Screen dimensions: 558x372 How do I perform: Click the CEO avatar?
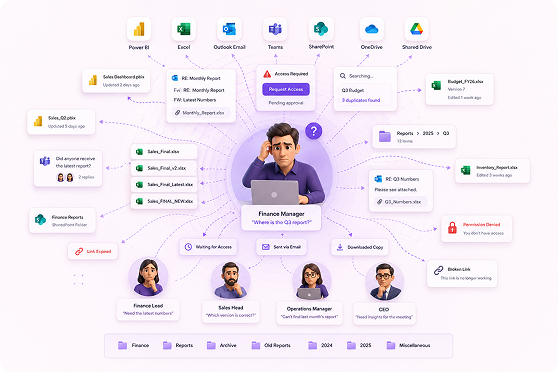(x=384, y=282)
